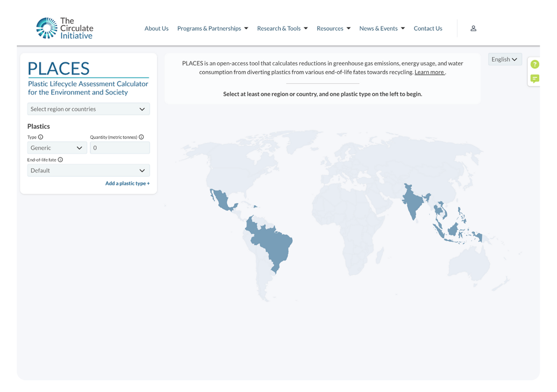Click The Circulate Initiative logo

[x=65, y=28]
